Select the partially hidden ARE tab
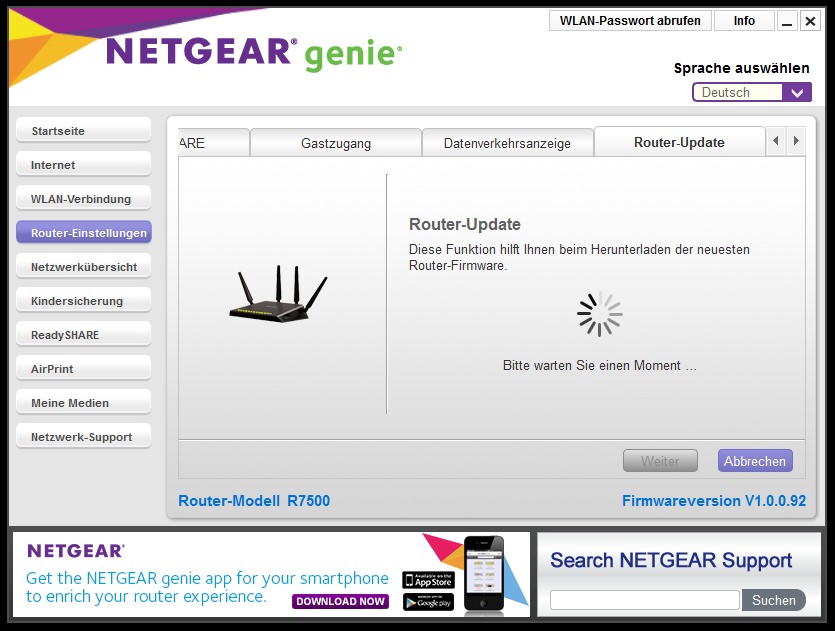Viewport: 835px width, 631px height. (x=214, y=143)
